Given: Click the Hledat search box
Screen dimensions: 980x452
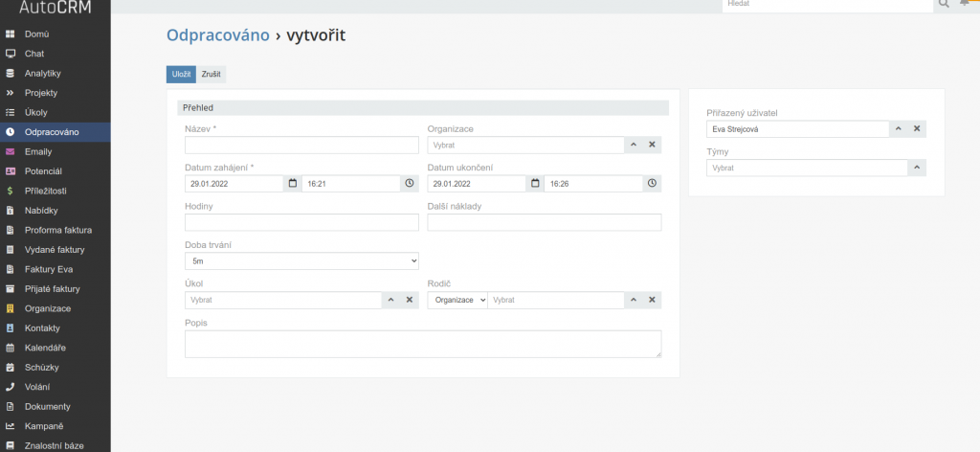Looking at the screenshot, I should point(828,5).
